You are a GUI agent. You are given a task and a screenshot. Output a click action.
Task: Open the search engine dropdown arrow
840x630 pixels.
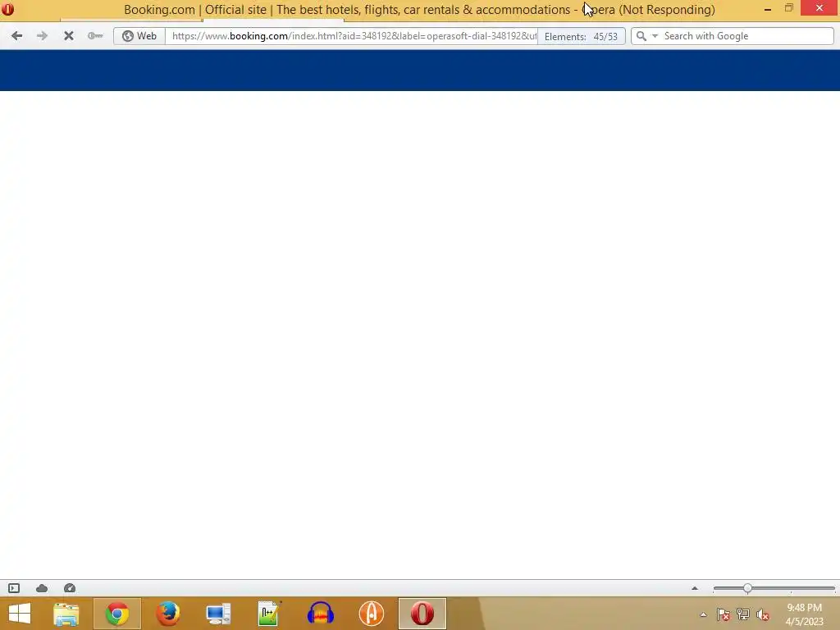click(x=655, y=36)
